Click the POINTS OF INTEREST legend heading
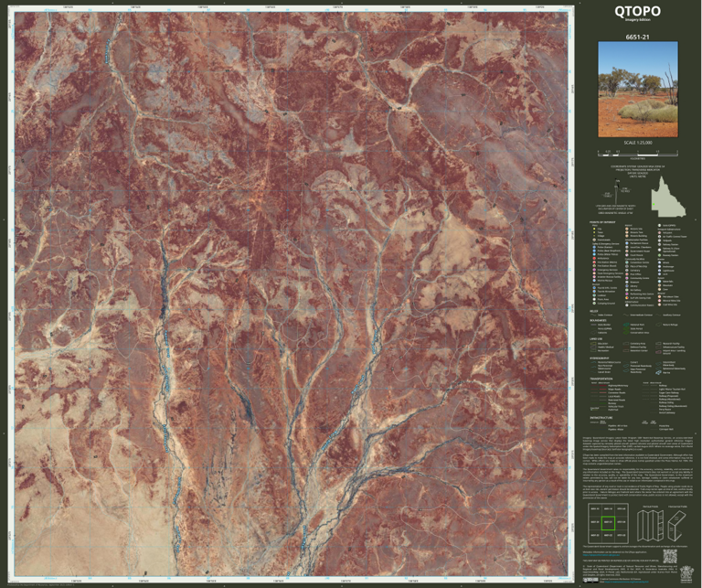Screen dimensions: 702x588 coord(601,221)
